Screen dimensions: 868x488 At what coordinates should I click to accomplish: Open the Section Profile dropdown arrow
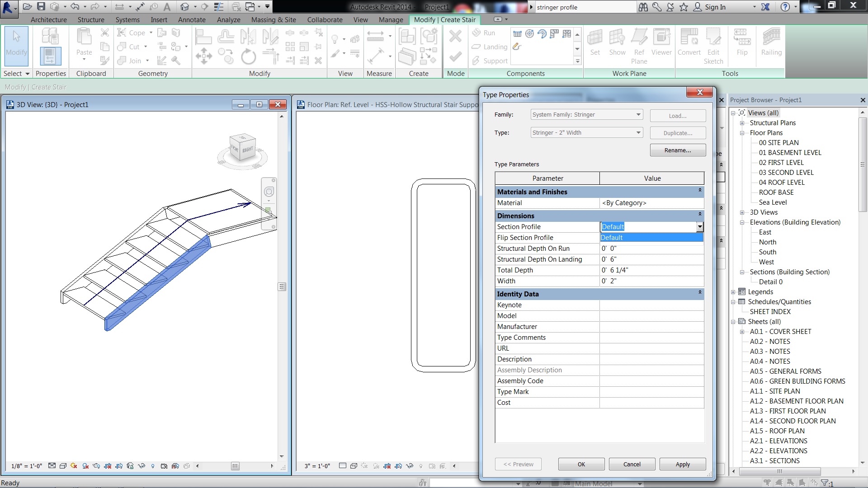tap(700, 227)
